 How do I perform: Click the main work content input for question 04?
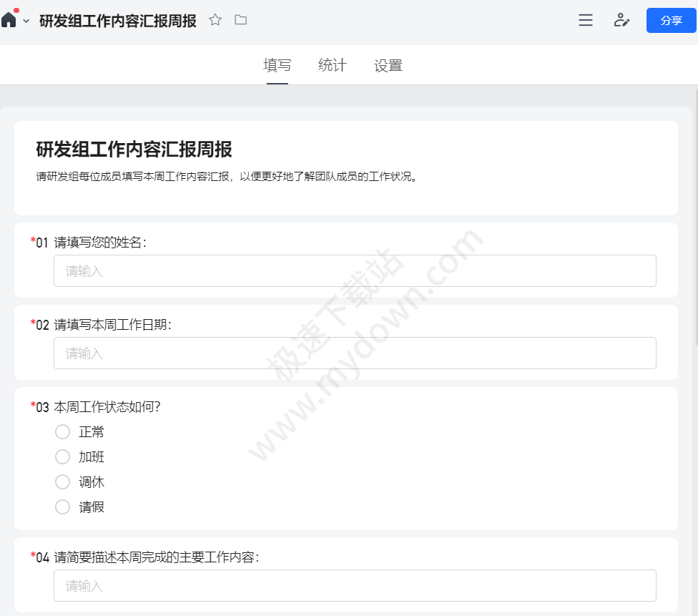[355, 586]
